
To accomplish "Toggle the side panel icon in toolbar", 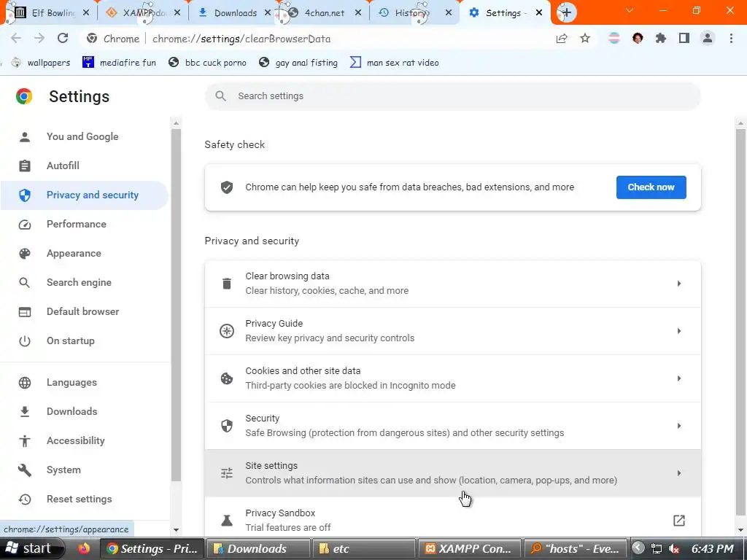I will (x=684, y=39).
